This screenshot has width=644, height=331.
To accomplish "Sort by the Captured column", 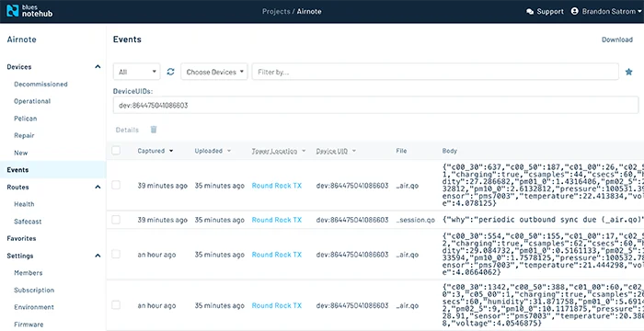I will (x=155, y=151).
